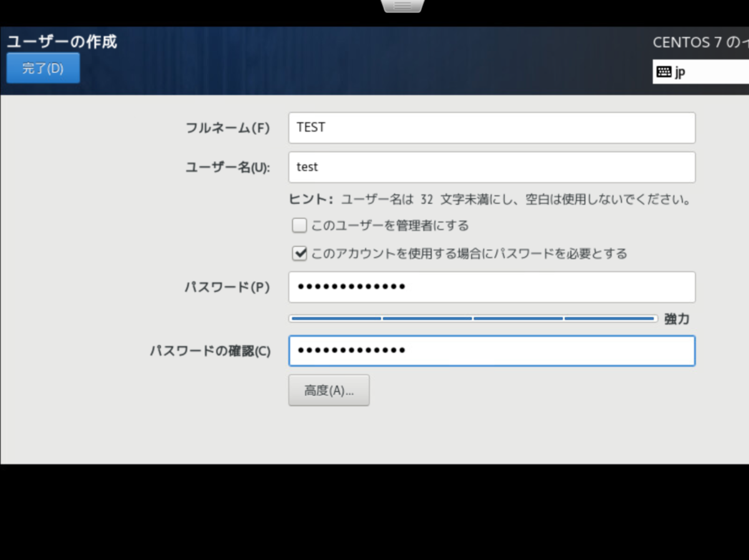The image size is (749, 560).
Task: Enable このユーザーを管理者にする checkbox
Action: [299, 225]
